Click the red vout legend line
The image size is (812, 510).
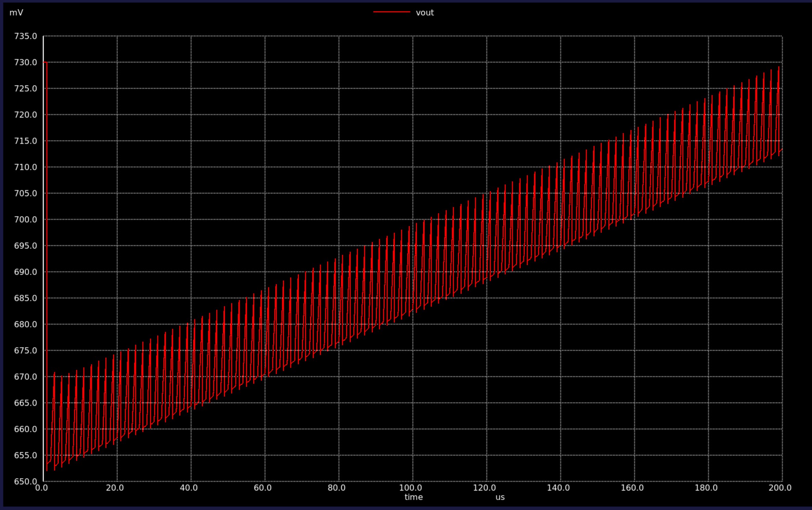tap(391, 12)
